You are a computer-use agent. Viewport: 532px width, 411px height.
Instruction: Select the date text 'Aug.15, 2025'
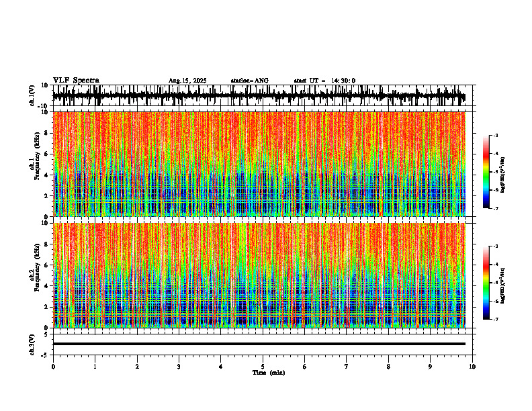coord(187,81)
